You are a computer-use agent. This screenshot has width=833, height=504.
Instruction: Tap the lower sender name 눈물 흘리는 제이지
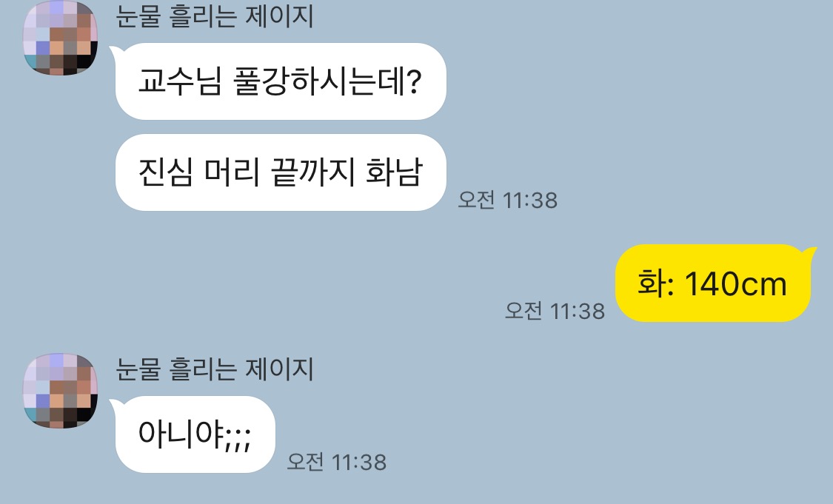pyautogui.click(x=215, y=369)
